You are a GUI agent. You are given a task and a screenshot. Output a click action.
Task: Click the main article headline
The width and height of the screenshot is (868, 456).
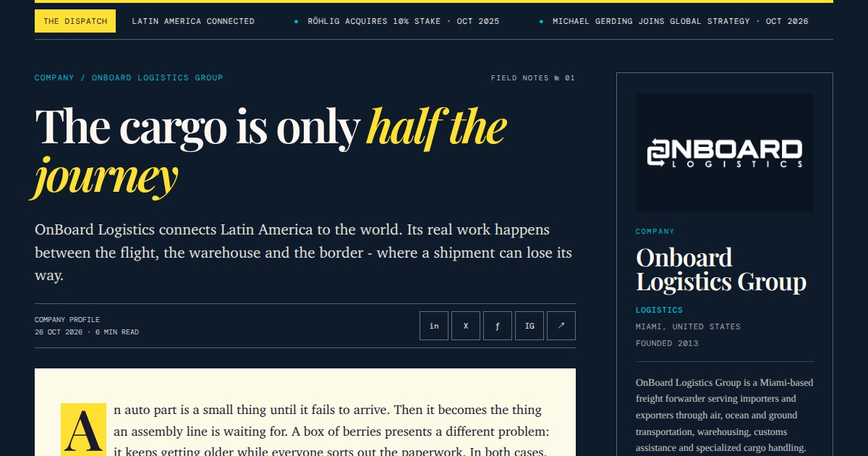point(271,151)
